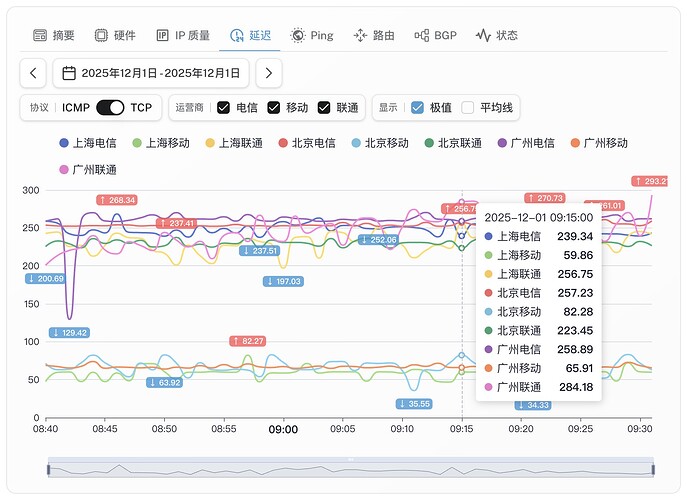This screenshot has width=687, height=500.
Task: Click tooltip timestamp 2025-12-01 09:15:00
Action: [x=538, y=218]
